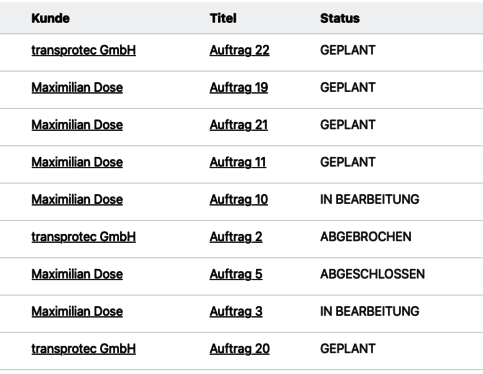Click Maximilian Dose customer for Auftrag 21
This screenshot has width=483, height=374.
(x=77, y=125)
